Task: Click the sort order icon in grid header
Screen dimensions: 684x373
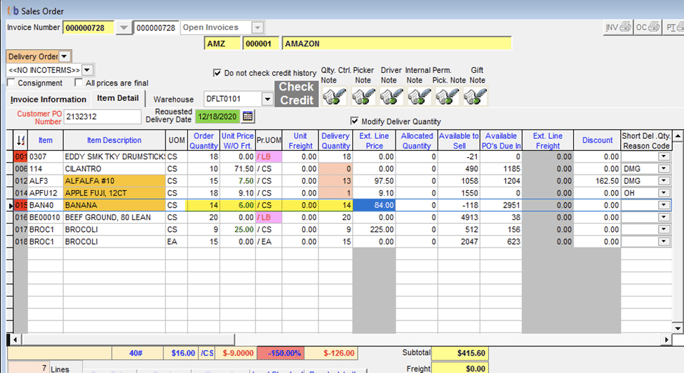Action: pos(21,140)
